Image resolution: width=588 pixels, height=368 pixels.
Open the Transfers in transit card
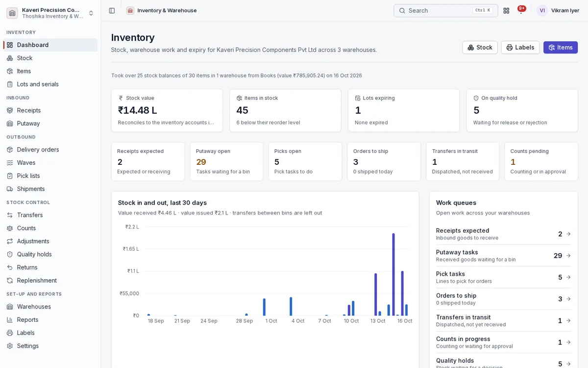pyautogui.click(x=463, y=161)
